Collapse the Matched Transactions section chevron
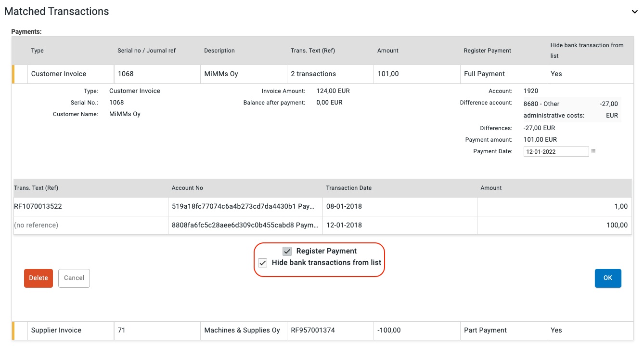Viewport: 644px width, 346px height. [634, 12]
